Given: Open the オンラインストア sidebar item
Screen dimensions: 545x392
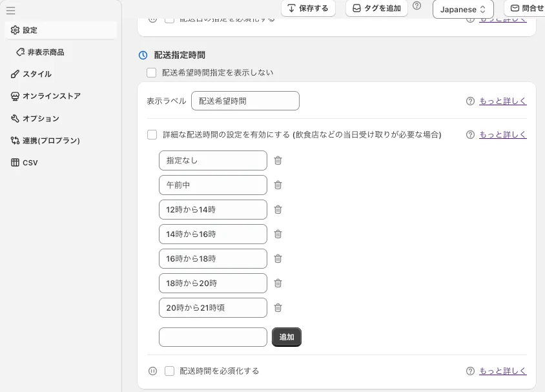Looking at the screenshot, I should click(51, 96).
